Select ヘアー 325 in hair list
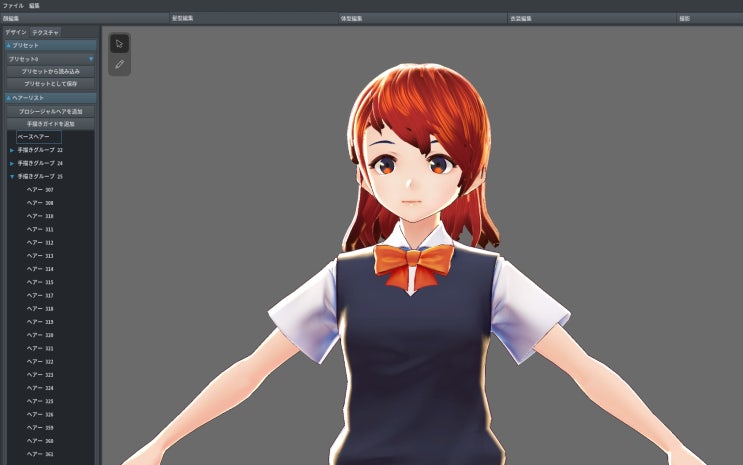Viewport: 743px width, 465px height. (40, 402)
